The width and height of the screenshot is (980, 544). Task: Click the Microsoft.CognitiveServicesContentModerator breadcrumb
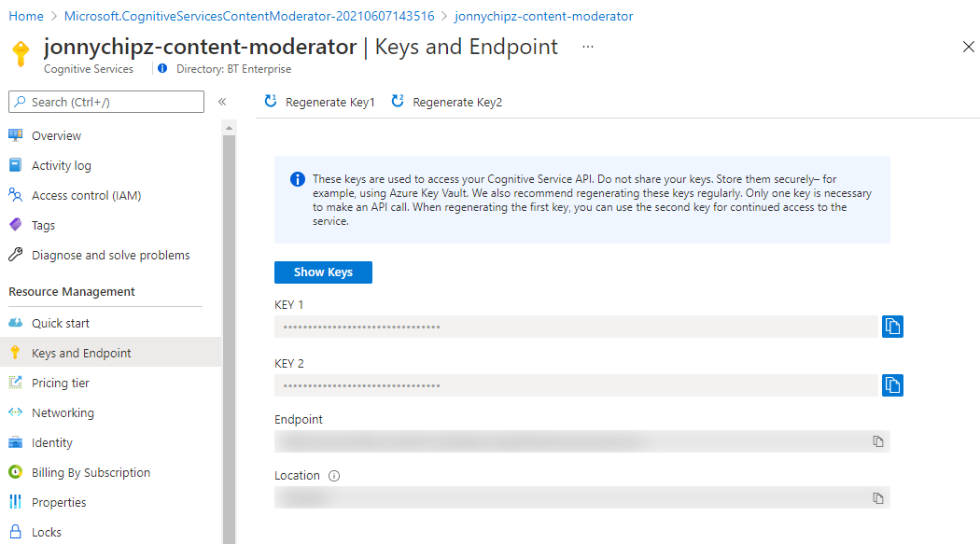tap(249, 17)
